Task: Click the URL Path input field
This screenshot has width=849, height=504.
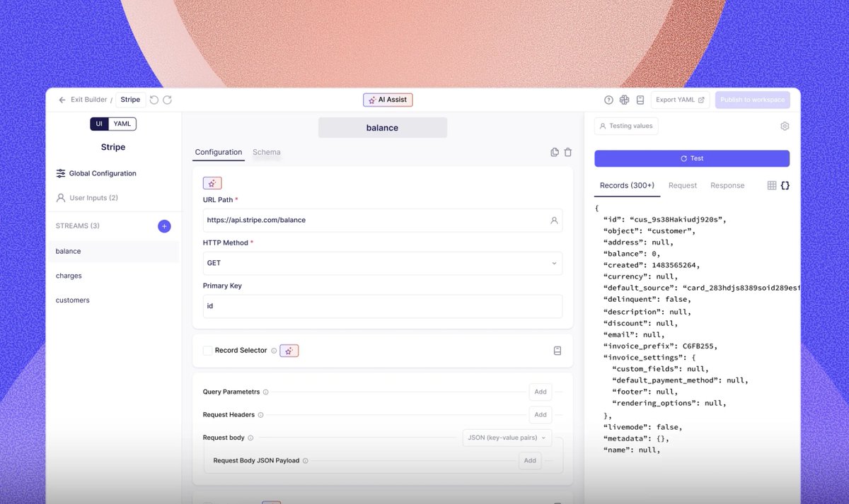Action: click(x=383, y=220)
